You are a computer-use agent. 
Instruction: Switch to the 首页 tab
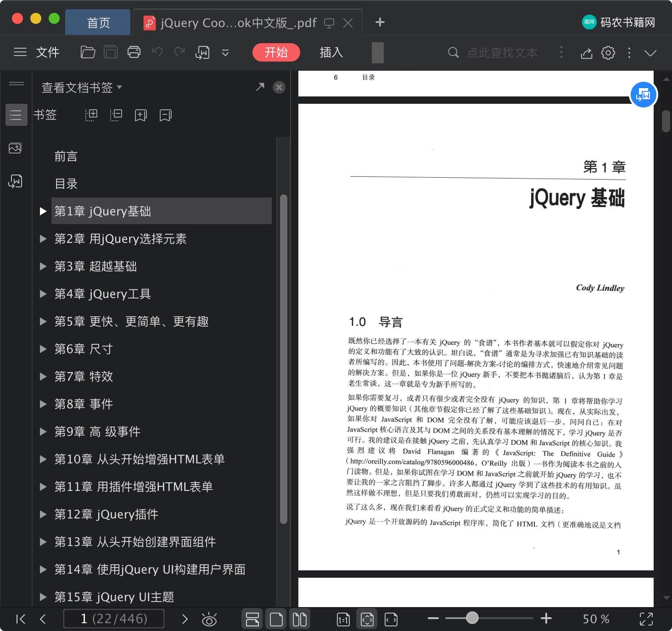pyautogui.click(x=98, y=23)
